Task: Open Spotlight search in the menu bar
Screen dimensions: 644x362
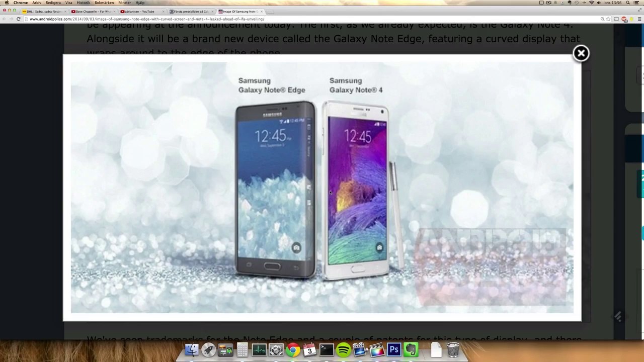Action: click(628, 3)
